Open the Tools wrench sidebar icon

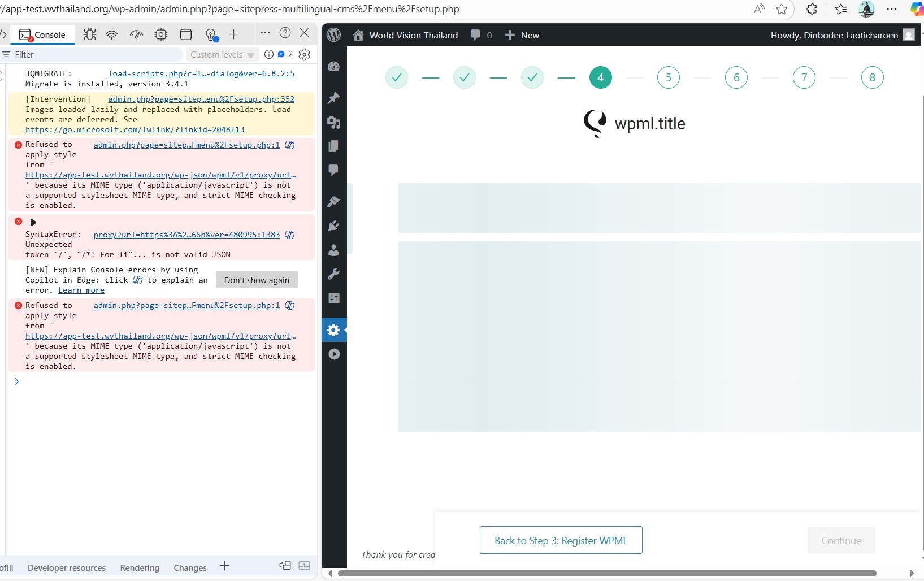pos(334,274)
